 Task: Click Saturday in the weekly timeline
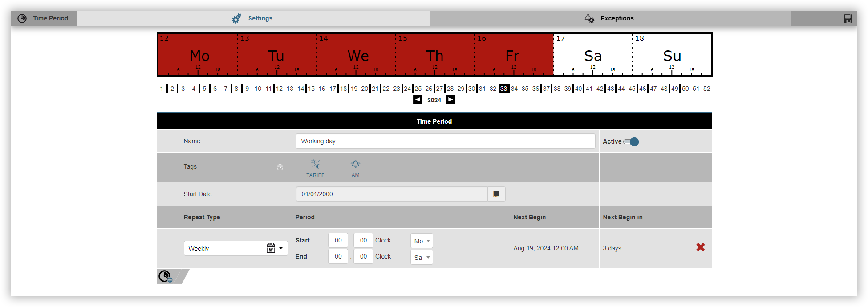(592, 55)
